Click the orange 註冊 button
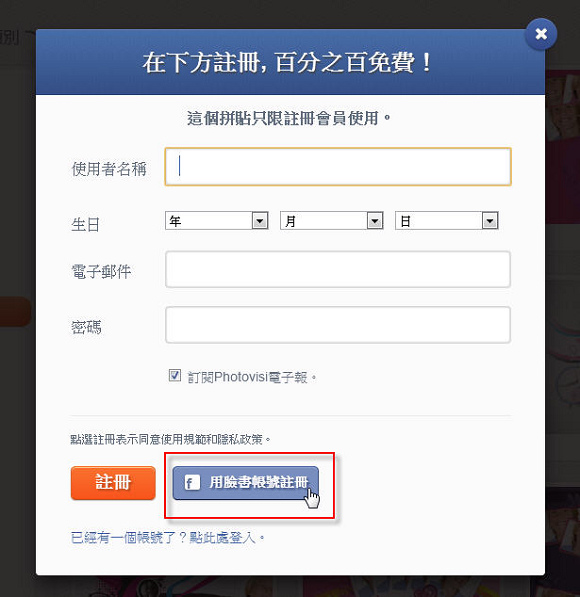The height and width of the screenshot is (597, 580). pyautogui.click(x=113, y=483)
